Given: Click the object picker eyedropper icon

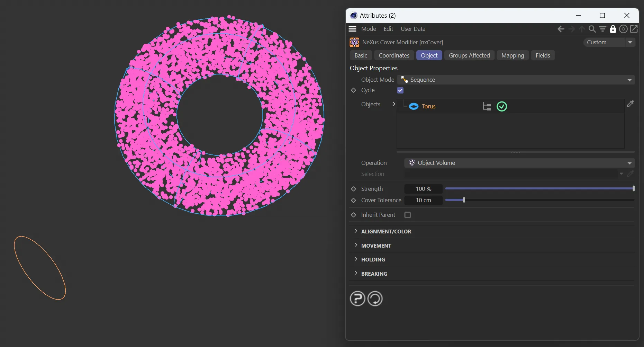Looking at the screenshot, I should coord(630,104).
